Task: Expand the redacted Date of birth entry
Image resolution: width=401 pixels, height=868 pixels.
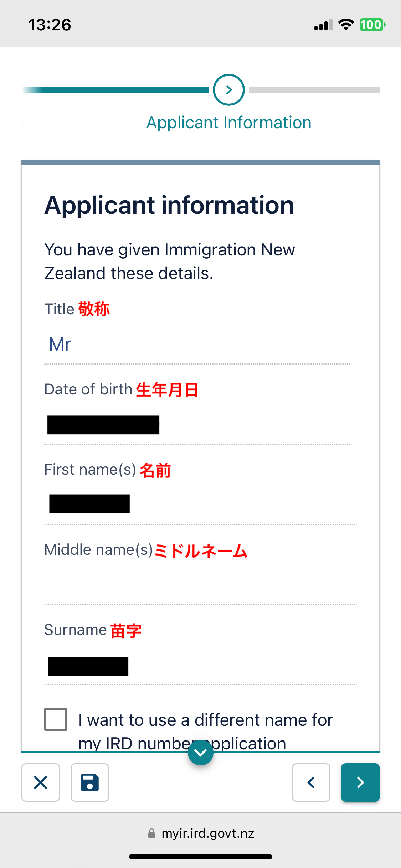Action: point(103,424)
